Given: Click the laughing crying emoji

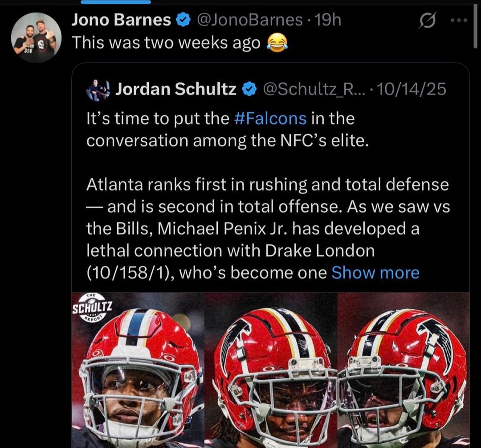Looking at the screenshot, I should [277, 43].
